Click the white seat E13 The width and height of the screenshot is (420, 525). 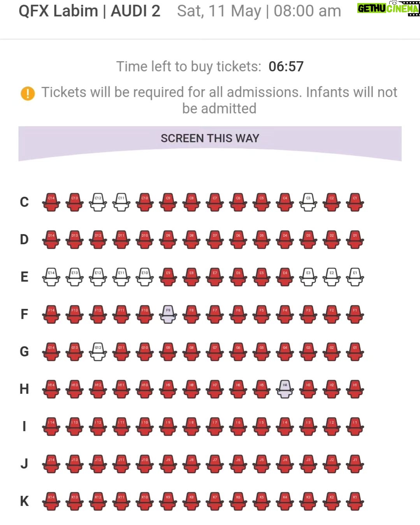click(x=75, y=277)
